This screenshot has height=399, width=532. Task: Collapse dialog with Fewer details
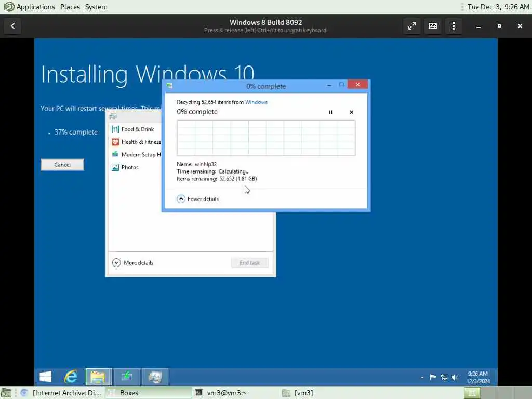point(198,199)
